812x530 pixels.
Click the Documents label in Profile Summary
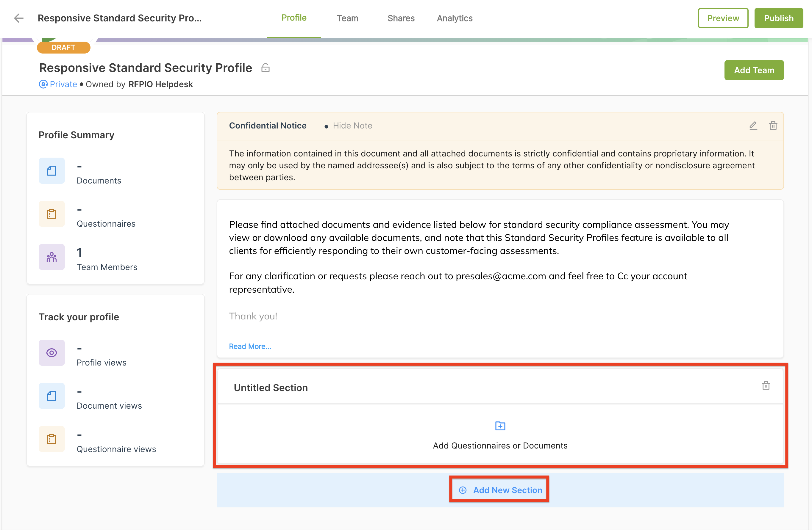[x=99, y=181]
